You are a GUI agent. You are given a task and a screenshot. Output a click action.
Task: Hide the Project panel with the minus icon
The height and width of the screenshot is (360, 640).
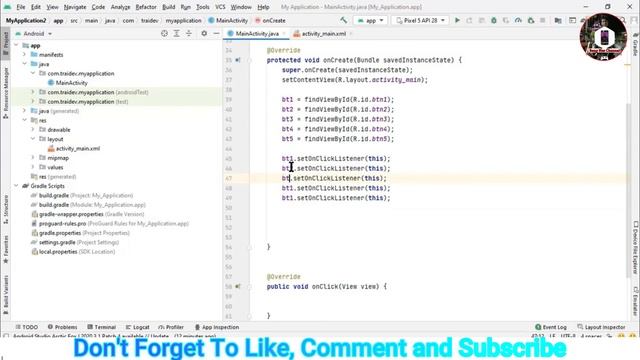coord(216,33)
